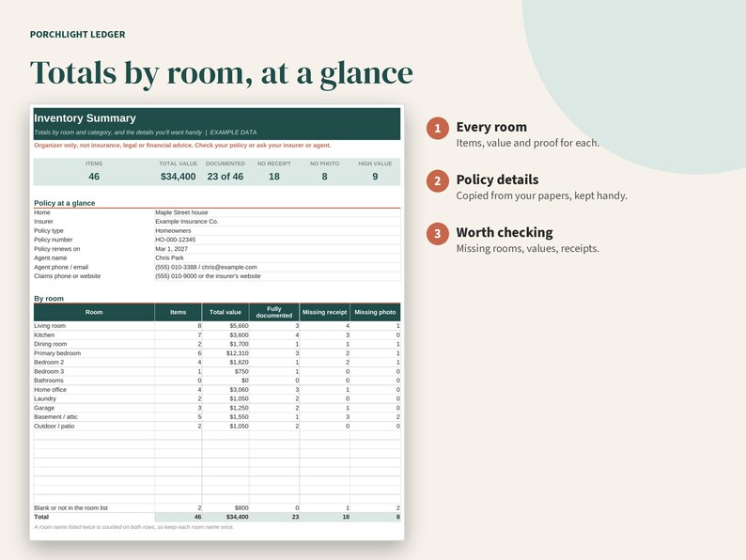
Task: Click the 'Policy renews on' label
Action: click(x=56, y=249)
